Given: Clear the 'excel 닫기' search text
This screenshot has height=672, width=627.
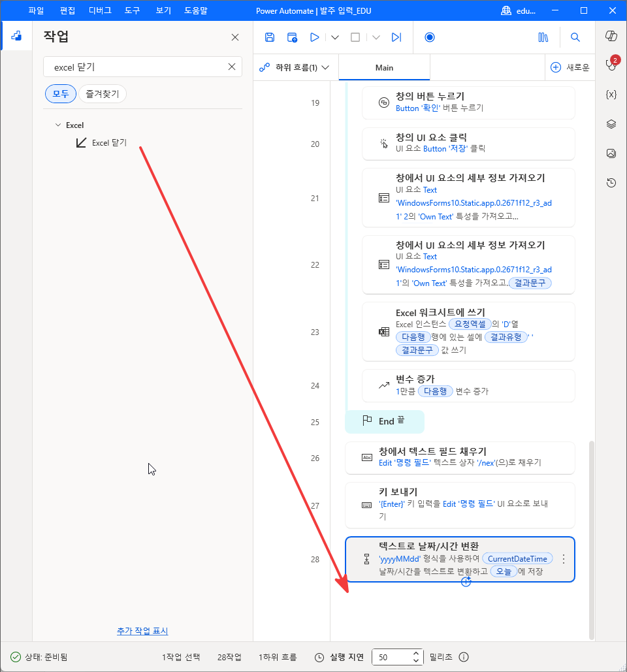Looking at the screenshot, I should [x=232, y=67].
